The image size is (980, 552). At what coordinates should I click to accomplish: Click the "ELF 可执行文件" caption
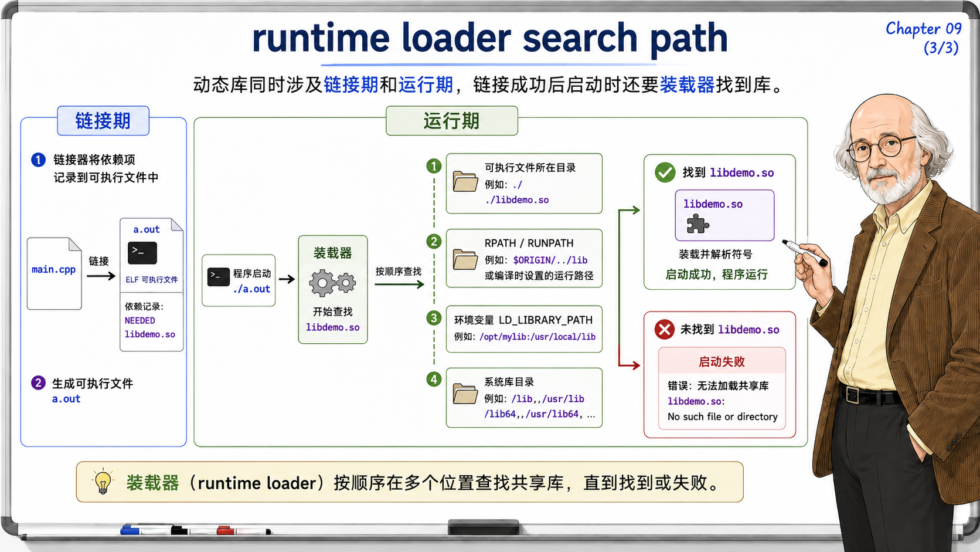152,280
